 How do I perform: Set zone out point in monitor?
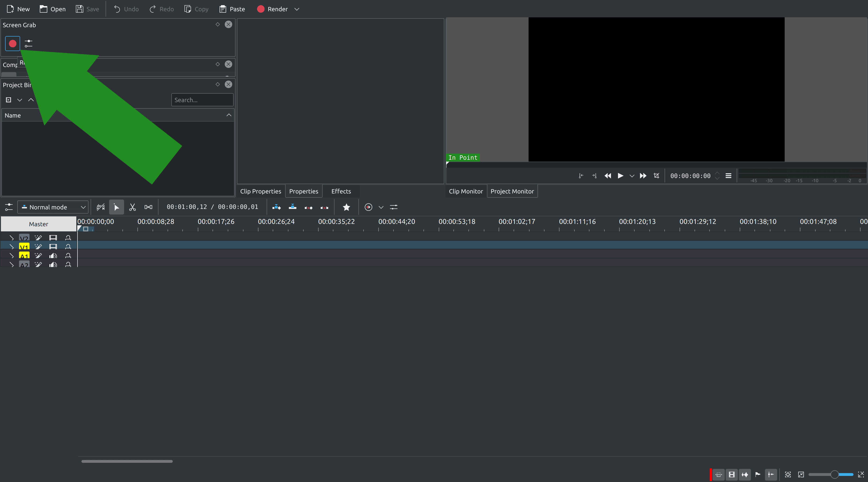pyautogui.click(x=594, y=176)
